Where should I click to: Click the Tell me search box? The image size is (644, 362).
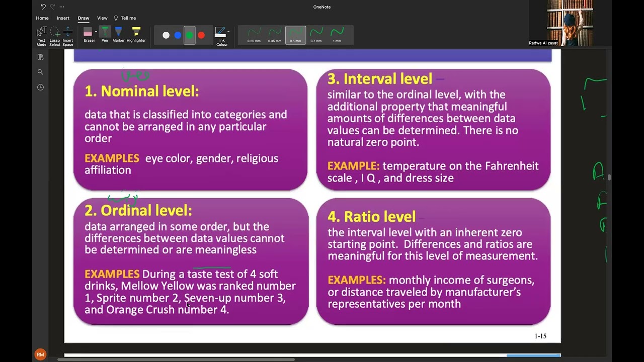point(125,18)
